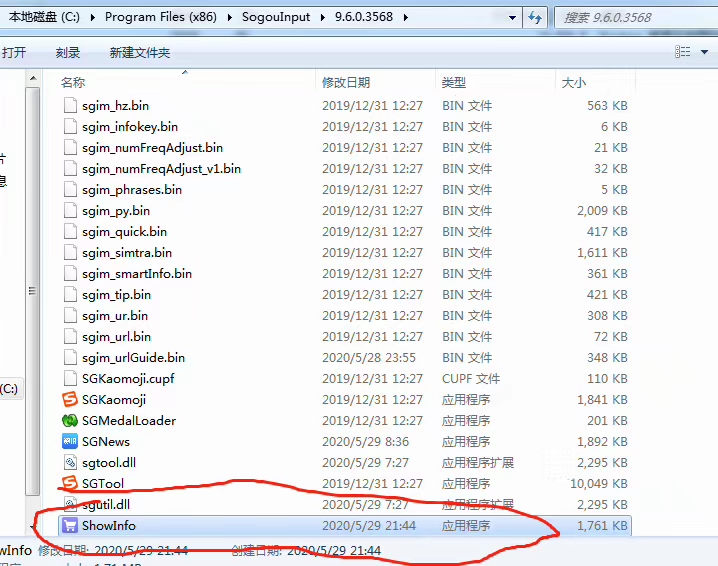Viewport: 718px width, 566px height.
Task: Expand the Program Files (x86) breadcrumb arrow
Action: click(x=232, y=17)
